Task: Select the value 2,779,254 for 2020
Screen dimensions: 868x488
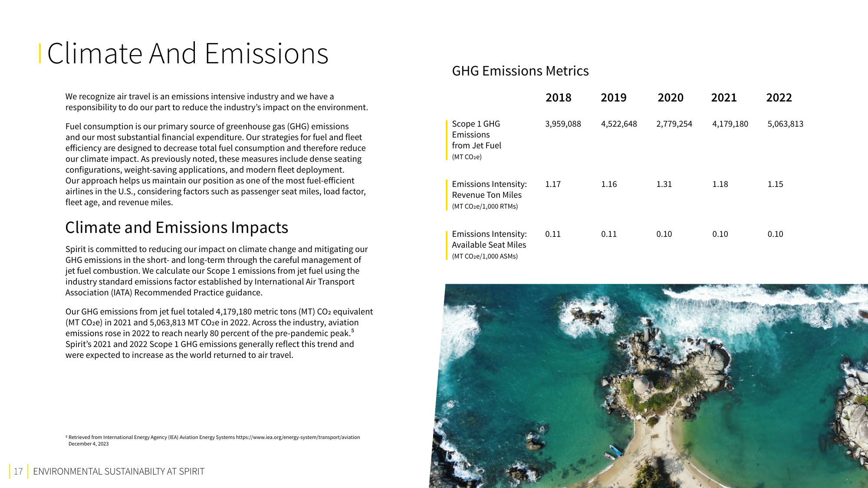Action: (674, 124)
